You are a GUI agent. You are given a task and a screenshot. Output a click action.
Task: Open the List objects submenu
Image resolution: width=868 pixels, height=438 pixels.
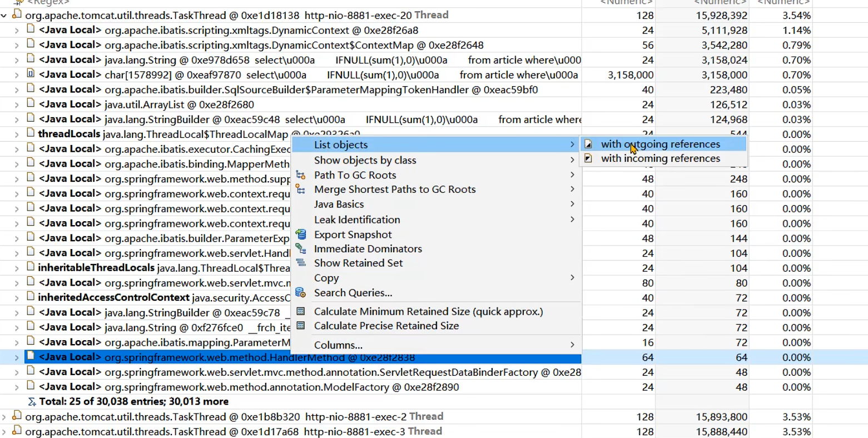[437, 145]
